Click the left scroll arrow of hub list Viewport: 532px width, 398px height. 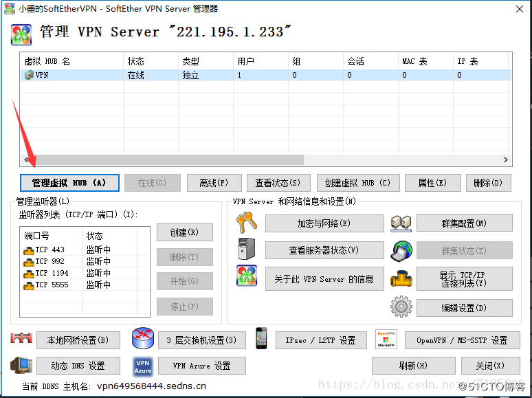click(x=26, y=159)
